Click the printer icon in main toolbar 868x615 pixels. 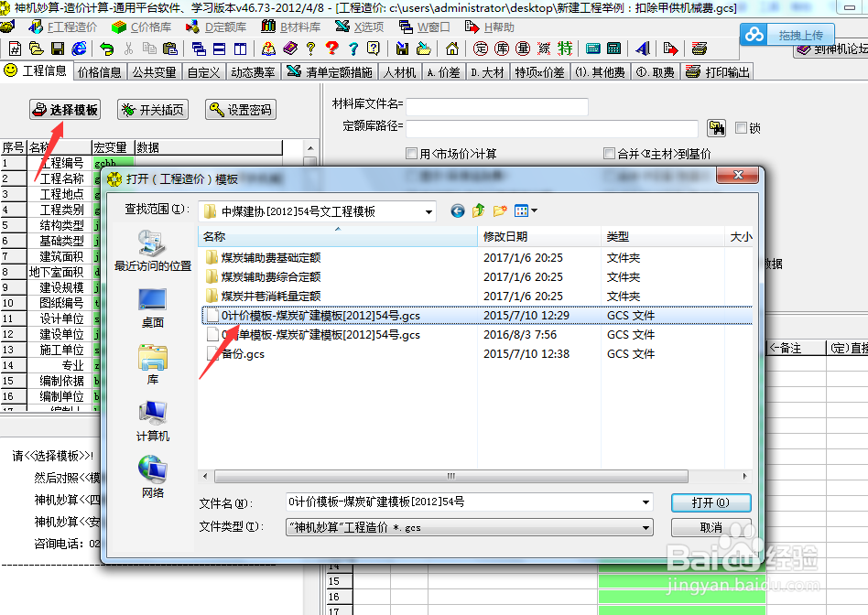pyautogui.click(x=700, y=49)
